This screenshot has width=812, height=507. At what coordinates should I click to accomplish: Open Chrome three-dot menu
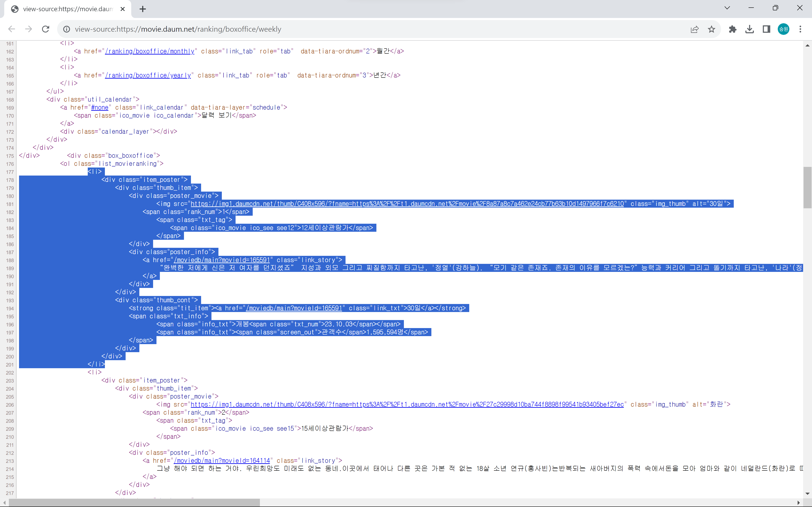[x=800, y=29]
